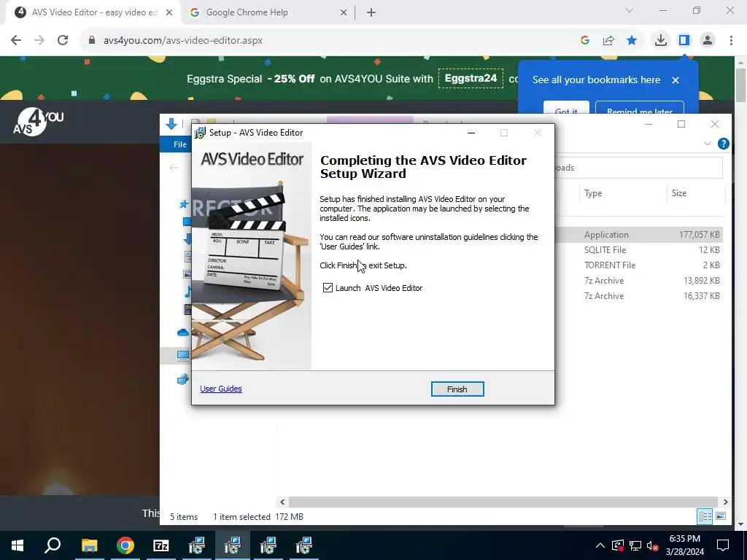Open taskbar search magnifier
This screenshot has width=747, height=560.
tap(53, 545)
